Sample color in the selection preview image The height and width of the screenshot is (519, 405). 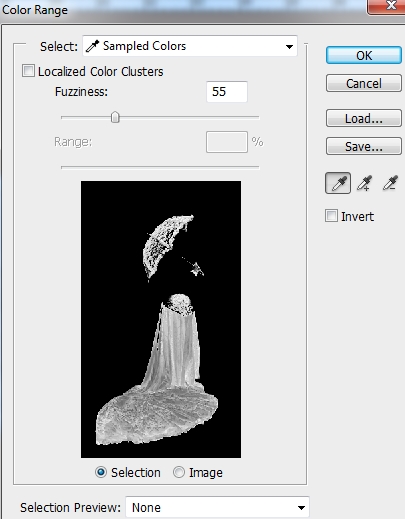(161, 319)
